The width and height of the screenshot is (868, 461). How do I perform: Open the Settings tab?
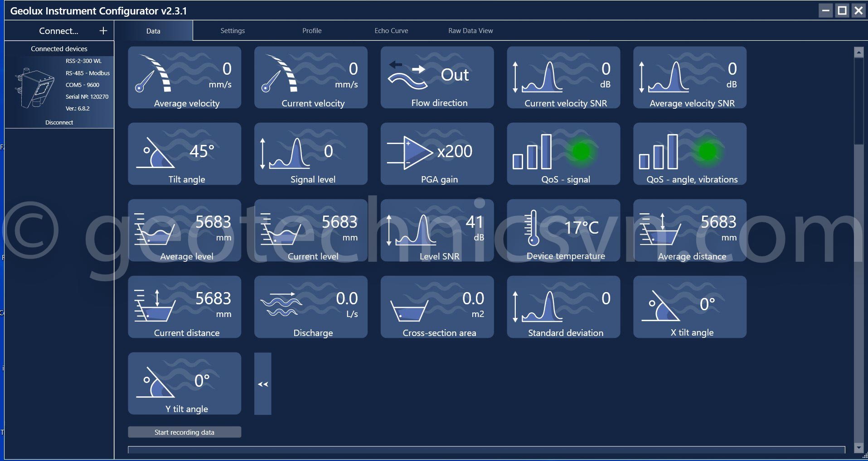point(233,31)
